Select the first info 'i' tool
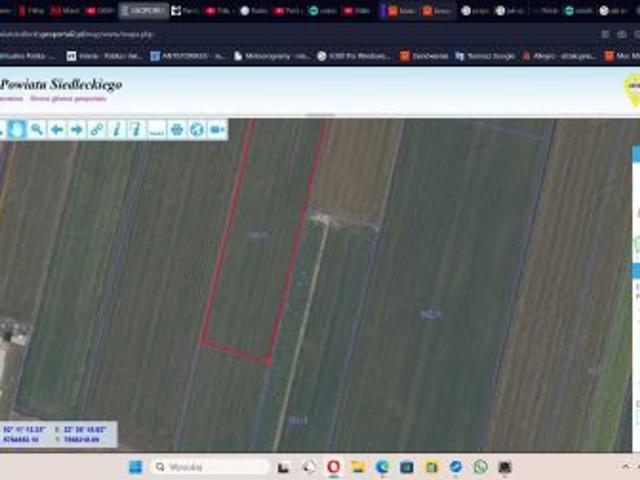640x480 pixels. (117, 130)
